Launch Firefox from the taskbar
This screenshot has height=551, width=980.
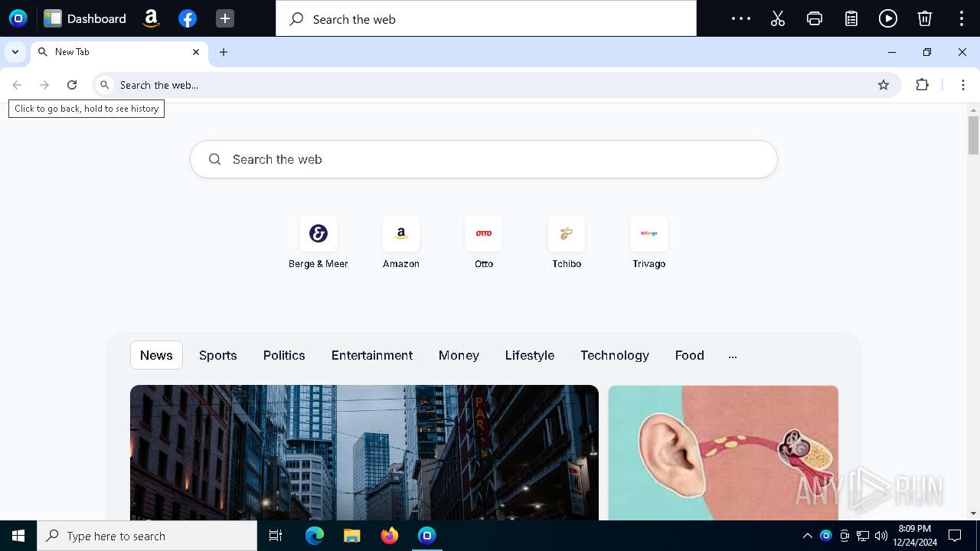pos(390,536)
